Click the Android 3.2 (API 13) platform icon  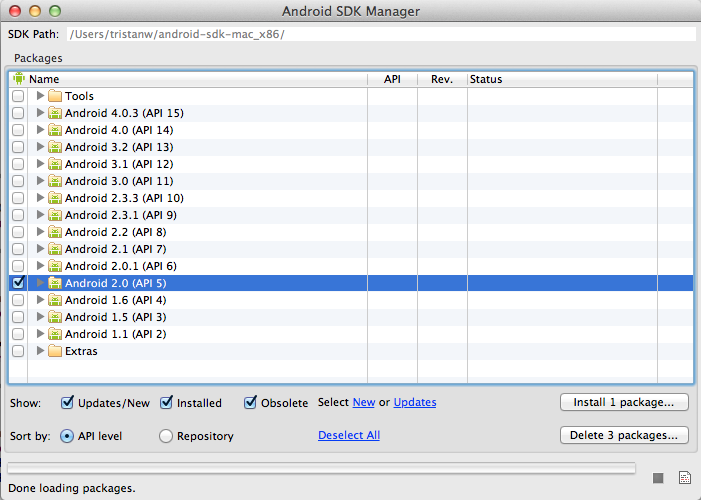coord(55,147)
